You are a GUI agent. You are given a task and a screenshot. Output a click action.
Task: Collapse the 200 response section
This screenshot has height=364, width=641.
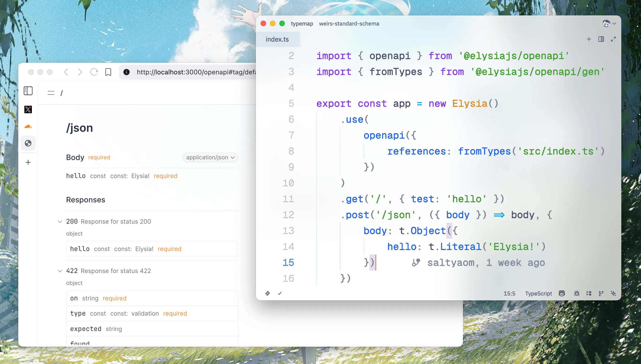pos(60,222)
